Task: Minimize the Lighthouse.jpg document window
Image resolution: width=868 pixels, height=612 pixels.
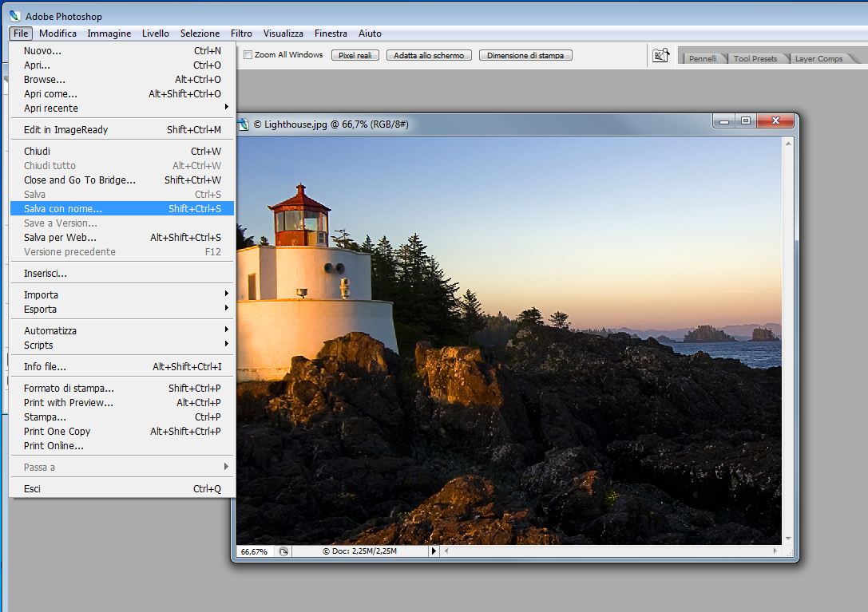Action: click(724, 120)
